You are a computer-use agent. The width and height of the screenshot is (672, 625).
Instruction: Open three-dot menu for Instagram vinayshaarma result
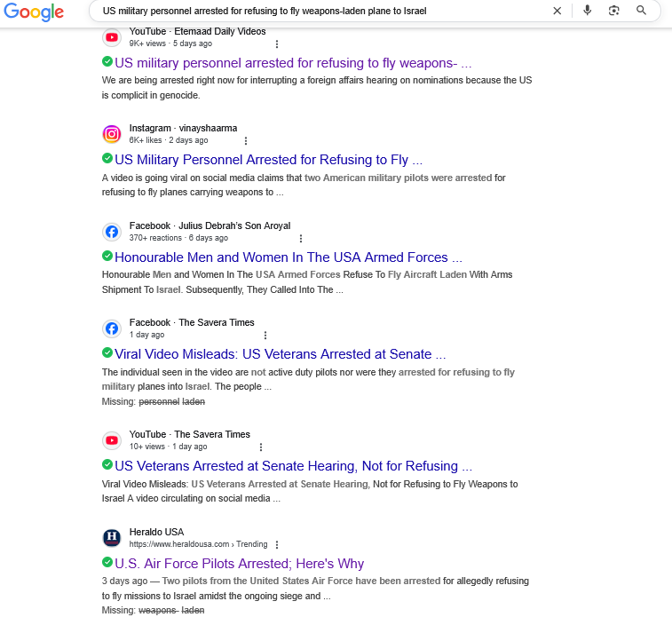click(246, 140)
